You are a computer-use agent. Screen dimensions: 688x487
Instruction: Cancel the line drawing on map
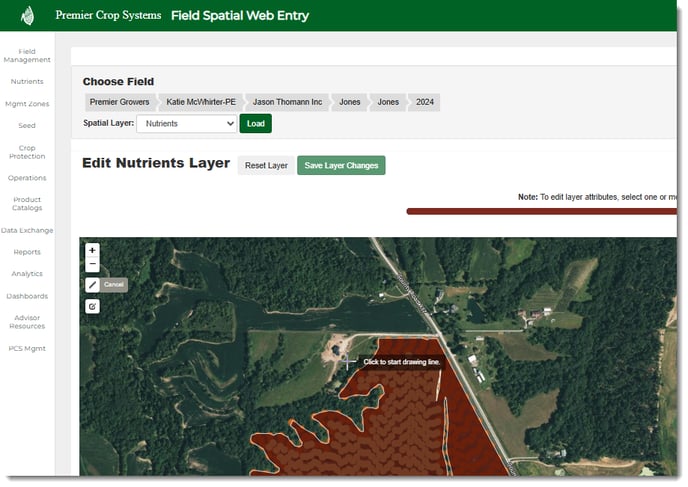(x=114, y=285)
